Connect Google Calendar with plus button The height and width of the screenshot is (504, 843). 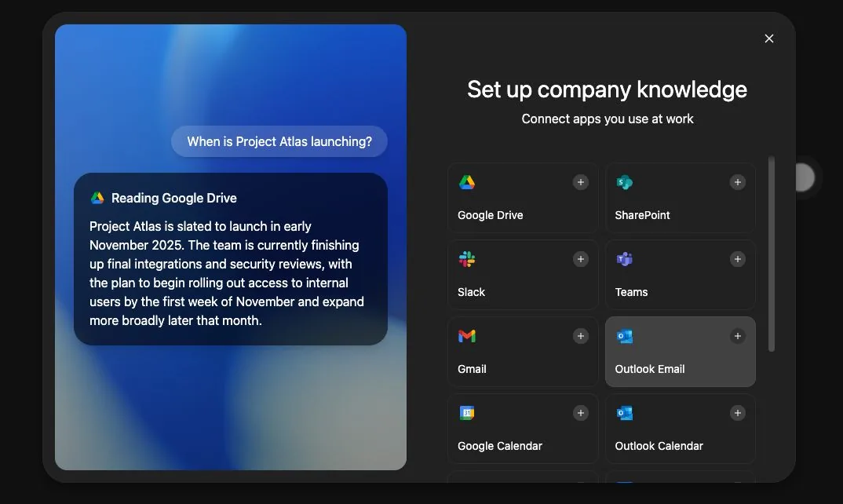coord(580,413)
